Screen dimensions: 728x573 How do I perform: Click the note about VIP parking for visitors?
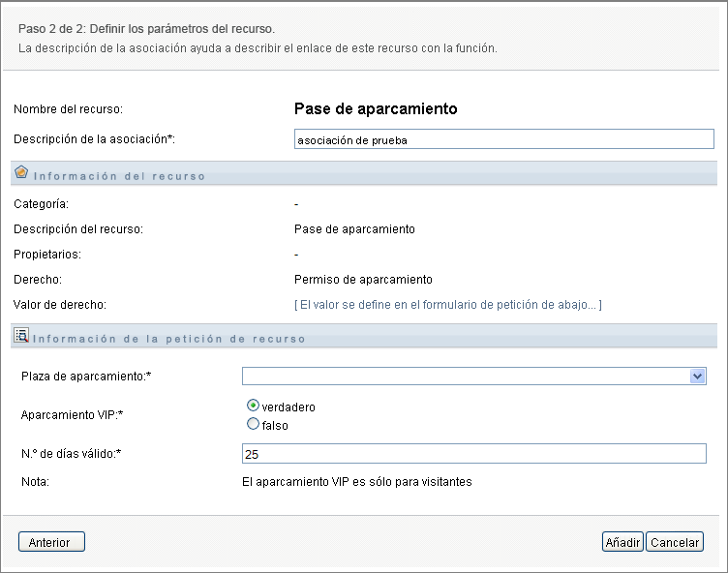[356, 481]
